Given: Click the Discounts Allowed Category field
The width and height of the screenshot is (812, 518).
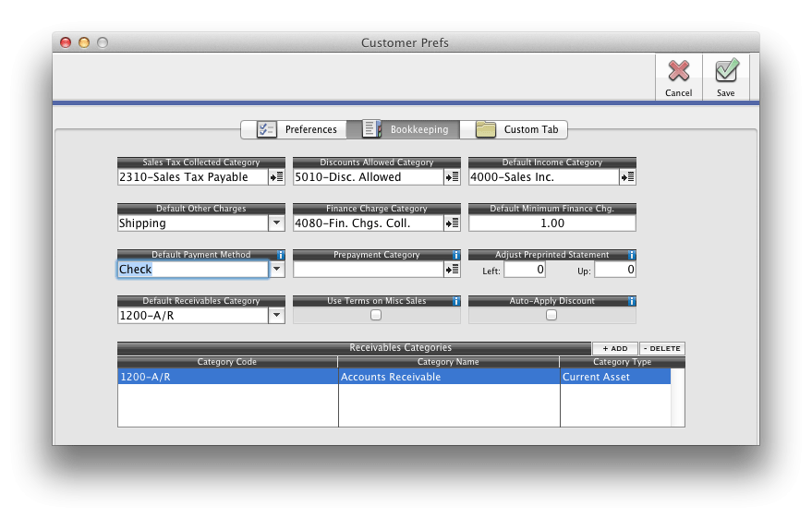Looking at the screenshot, I should 369,177.
